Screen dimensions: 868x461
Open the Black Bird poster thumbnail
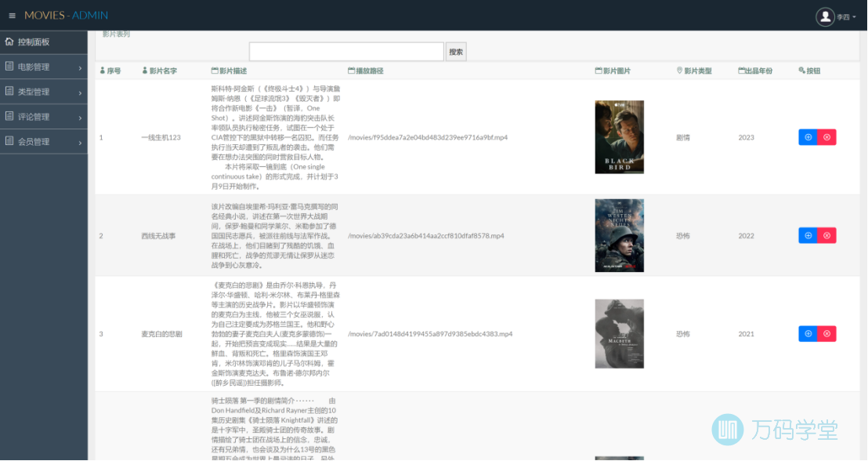pyautogui.click(x=620, y=137)
